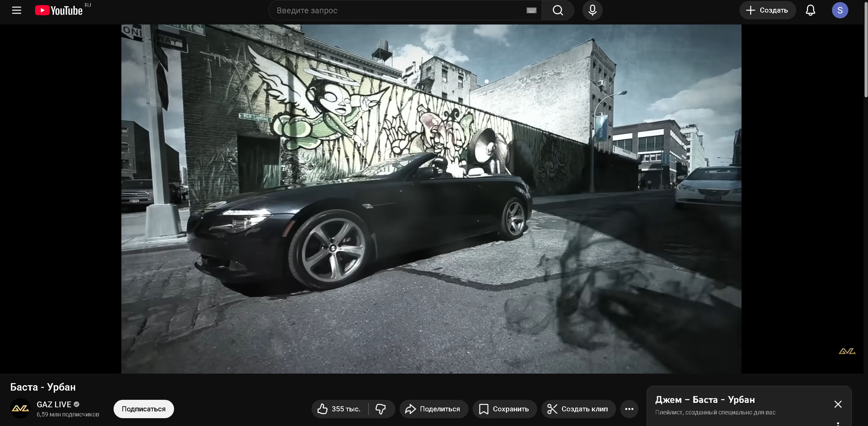Click Создать клип scissors button
868x426 pixels.
point(578,409)
